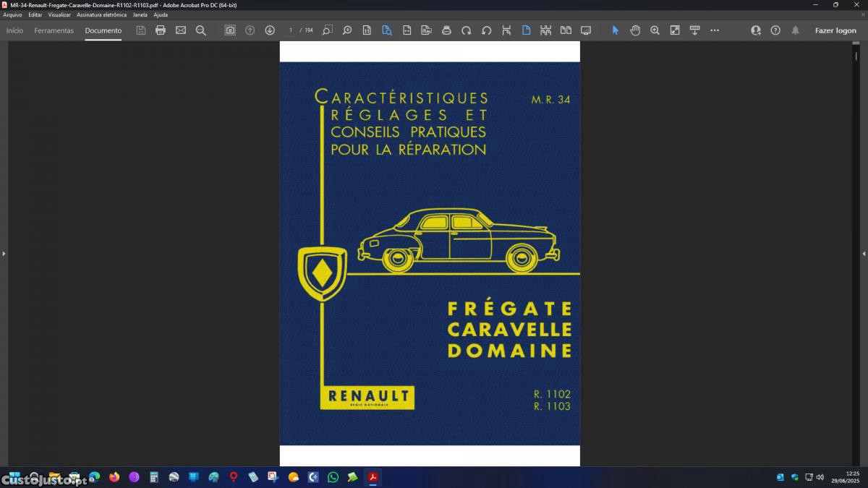This screenshot has height=488, width=868.
Task: Expand the left navigation pane
Action: tap(4, 254)
